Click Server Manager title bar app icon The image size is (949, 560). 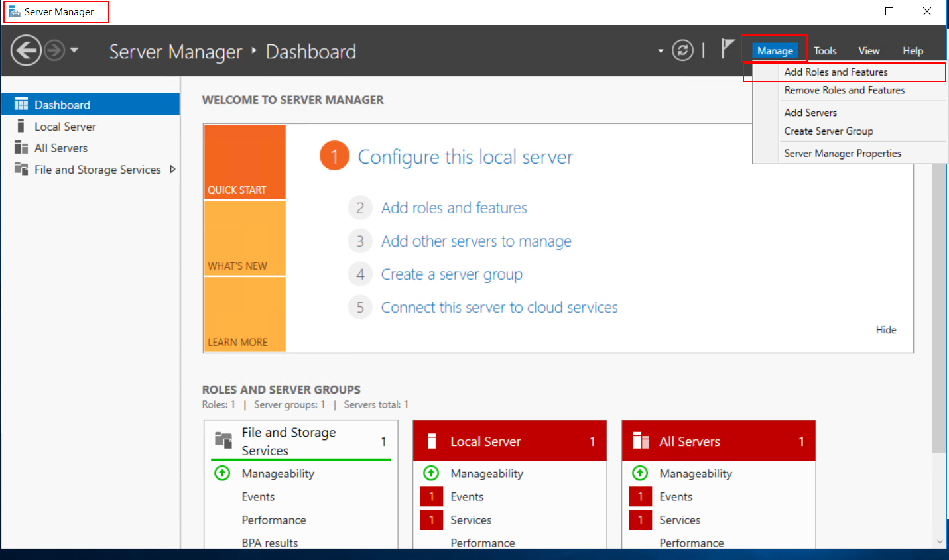pyautogui.click(x=14, y=11)
